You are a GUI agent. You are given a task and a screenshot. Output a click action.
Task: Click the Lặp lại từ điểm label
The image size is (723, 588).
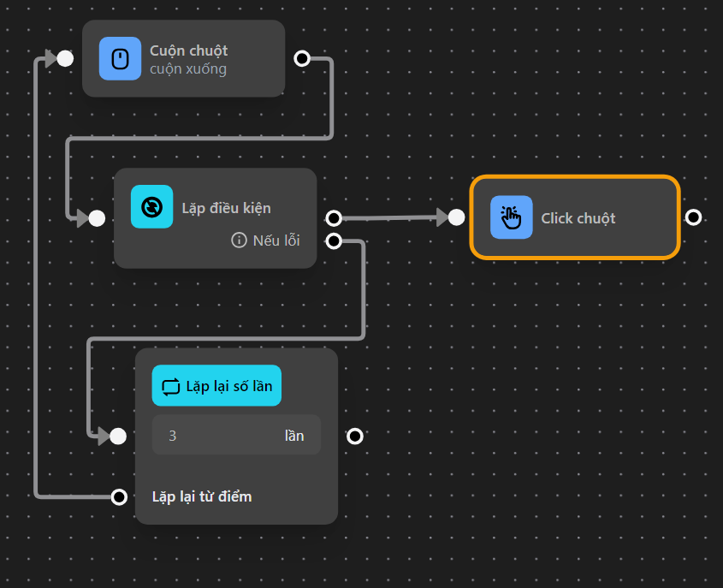202,496
